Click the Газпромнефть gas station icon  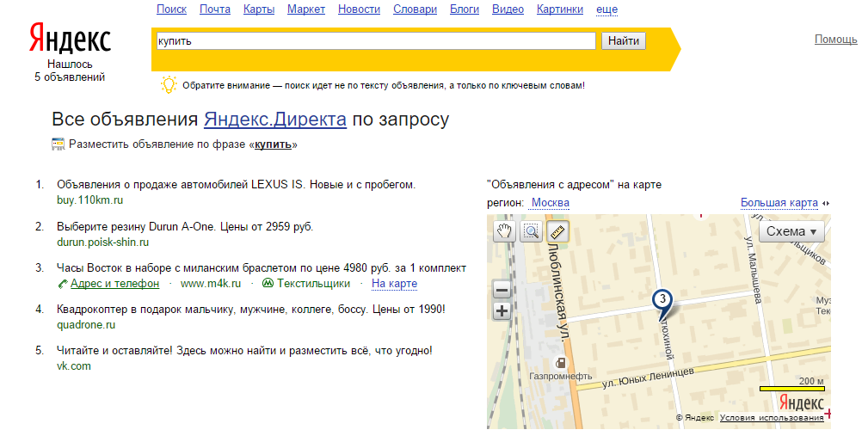561,363
